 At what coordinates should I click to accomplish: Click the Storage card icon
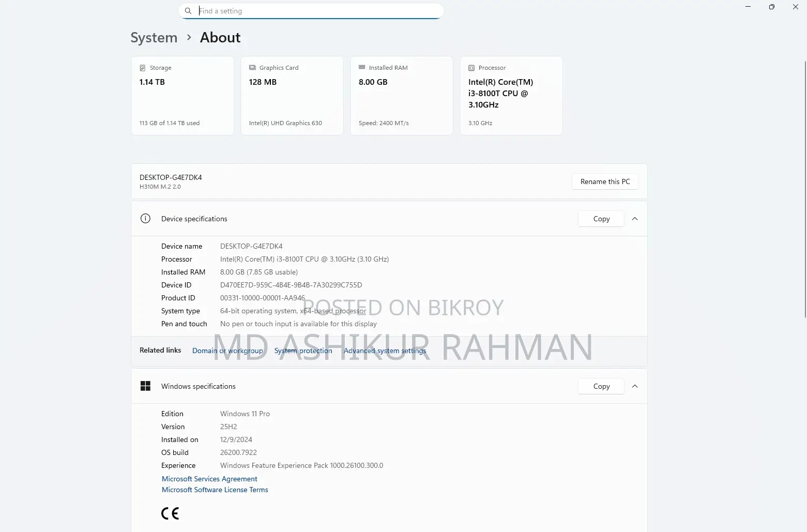coord(143,68)
